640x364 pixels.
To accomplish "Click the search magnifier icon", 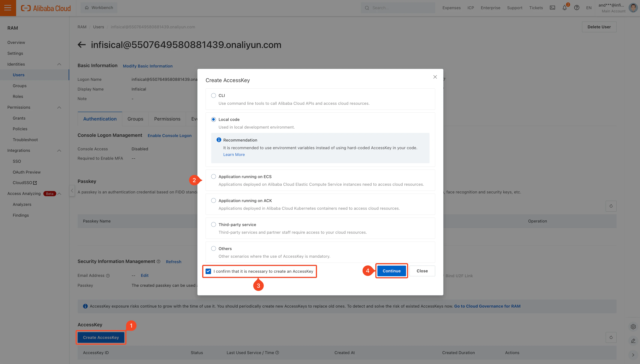I will point(367,8).
